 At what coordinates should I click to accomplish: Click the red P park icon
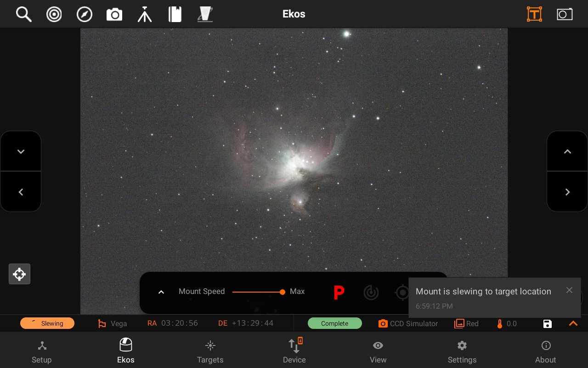[339, 292]
